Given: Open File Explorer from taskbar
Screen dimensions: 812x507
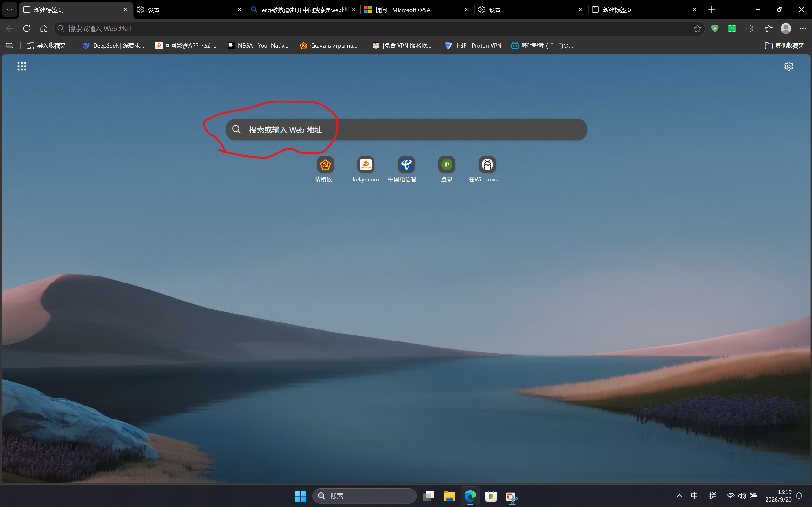Looking at the screenshot, I should pos(449,496).
